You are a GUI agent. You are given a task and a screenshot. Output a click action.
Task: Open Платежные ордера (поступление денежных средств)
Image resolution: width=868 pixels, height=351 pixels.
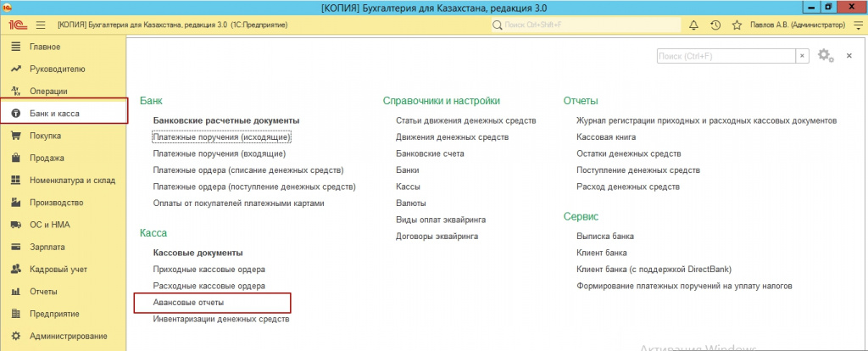click(x=254, y=187)
